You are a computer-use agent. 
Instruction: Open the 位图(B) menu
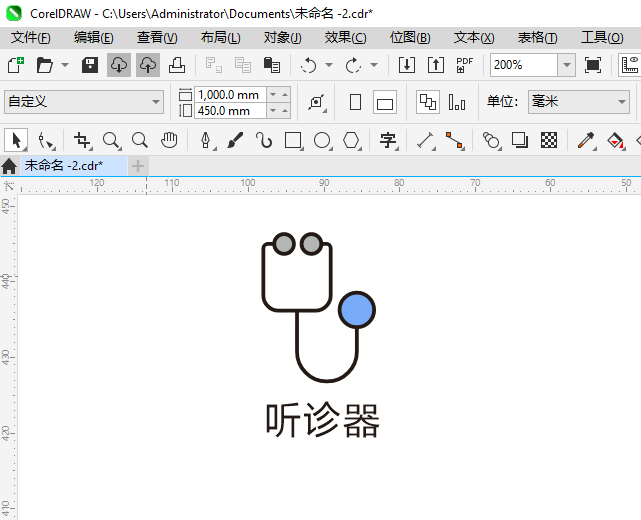410,38
